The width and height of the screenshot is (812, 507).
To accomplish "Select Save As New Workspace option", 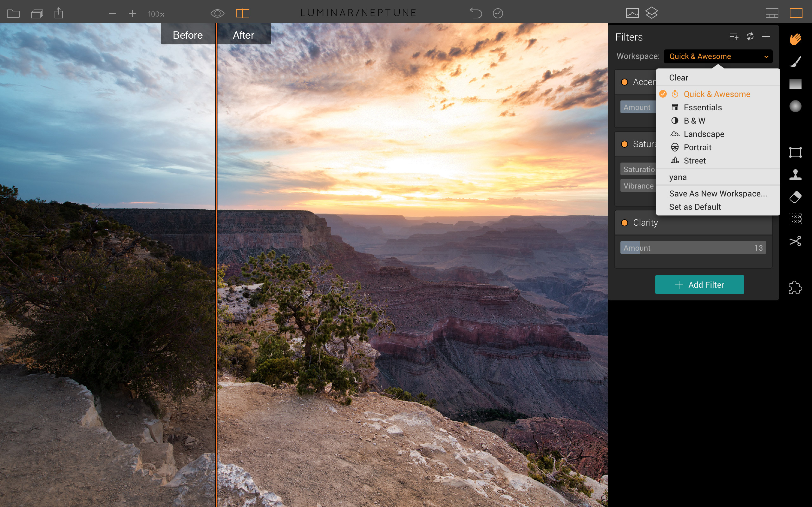I will (718, 194).
